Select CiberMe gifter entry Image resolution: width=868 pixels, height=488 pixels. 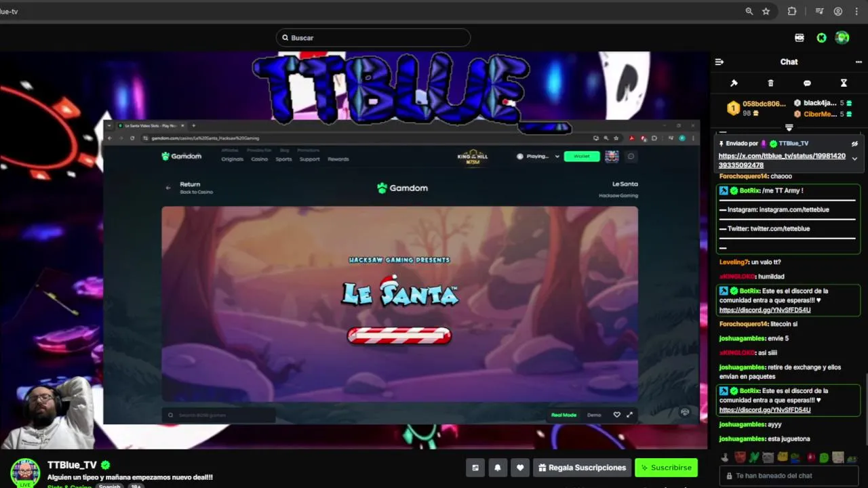click(x=823, y=114)
